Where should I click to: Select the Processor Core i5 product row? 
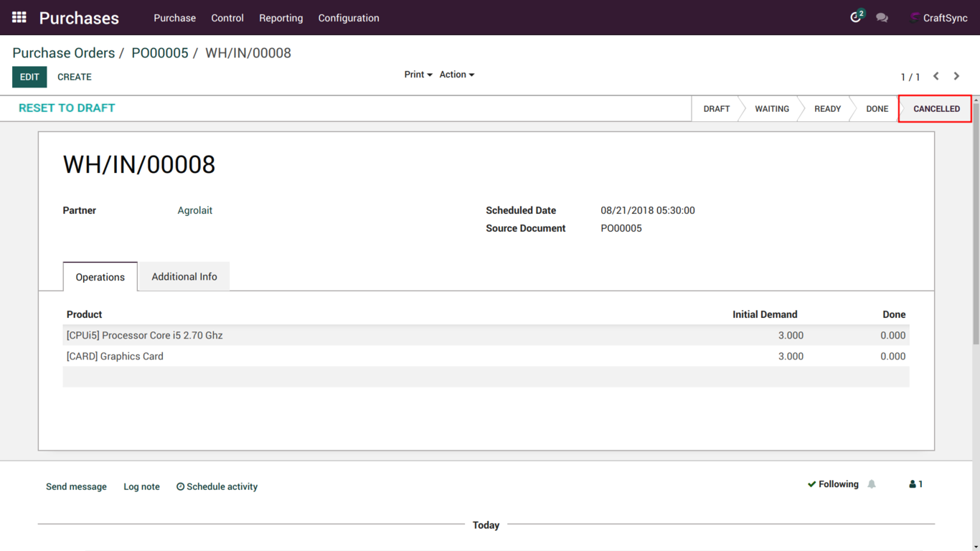tap(145, 335)
